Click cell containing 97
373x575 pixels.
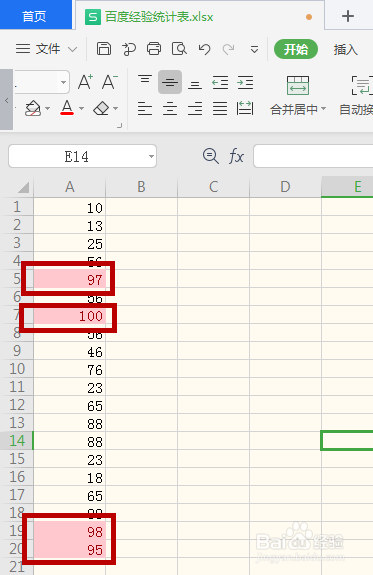pos(70,280)
